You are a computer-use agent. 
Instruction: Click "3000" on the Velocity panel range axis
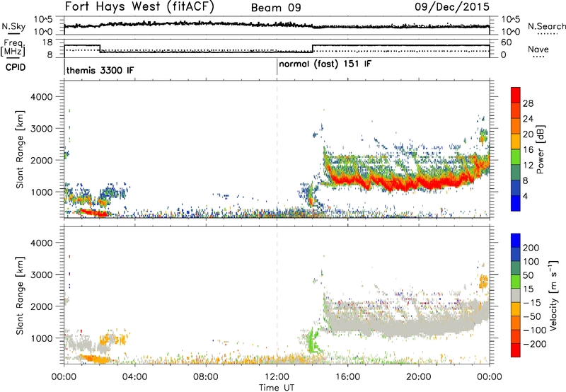[x=41, y=275]
